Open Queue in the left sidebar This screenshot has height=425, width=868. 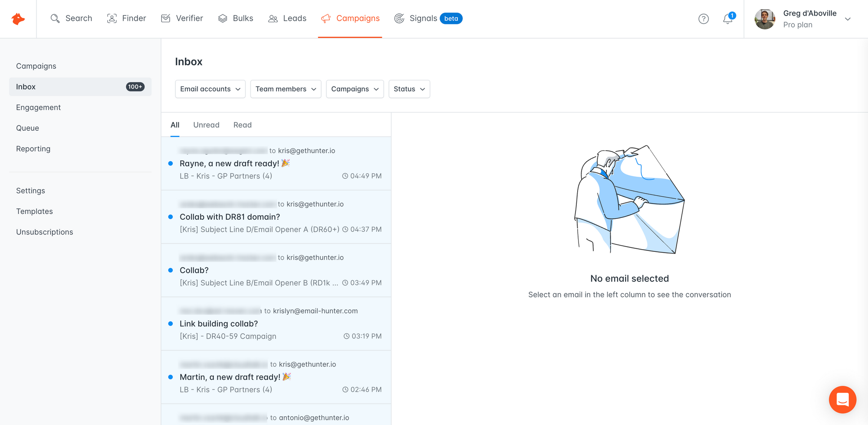click(27, 128)
